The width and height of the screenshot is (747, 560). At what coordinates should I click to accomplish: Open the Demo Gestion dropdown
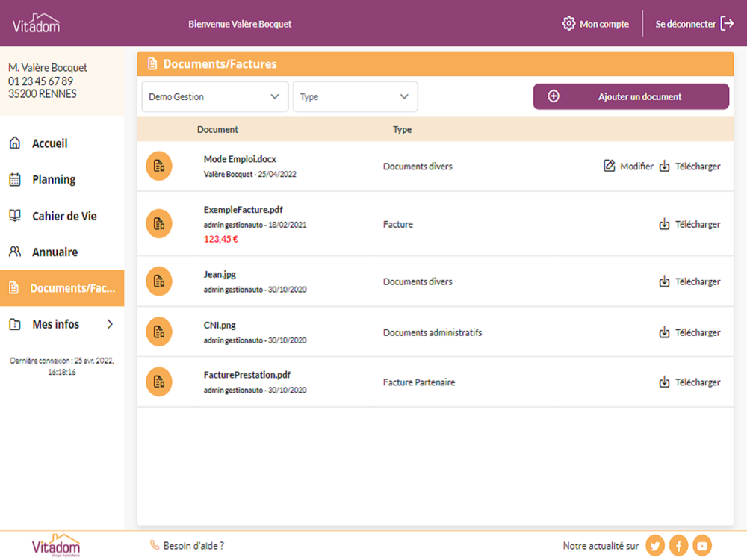(x=214, y=96)
